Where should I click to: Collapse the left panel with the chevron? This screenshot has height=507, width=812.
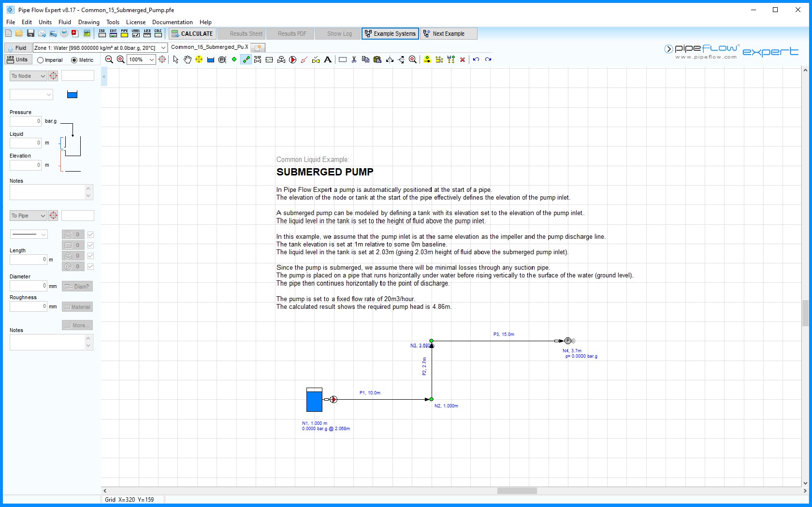click(104, 76)
